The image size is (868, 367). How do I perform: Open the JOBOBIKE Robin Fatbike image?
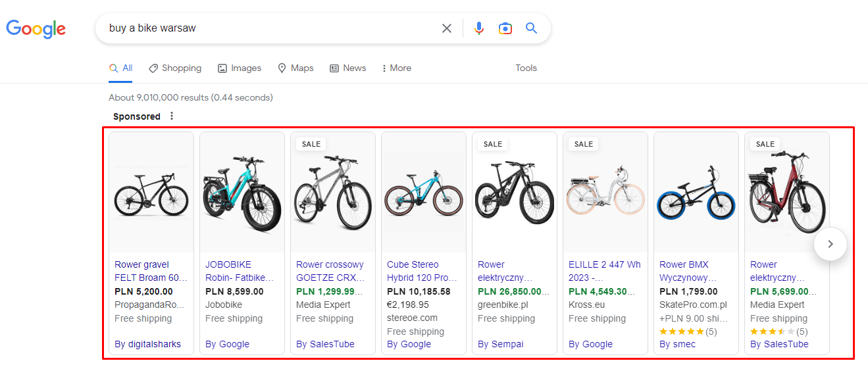(x=242, y=193)
